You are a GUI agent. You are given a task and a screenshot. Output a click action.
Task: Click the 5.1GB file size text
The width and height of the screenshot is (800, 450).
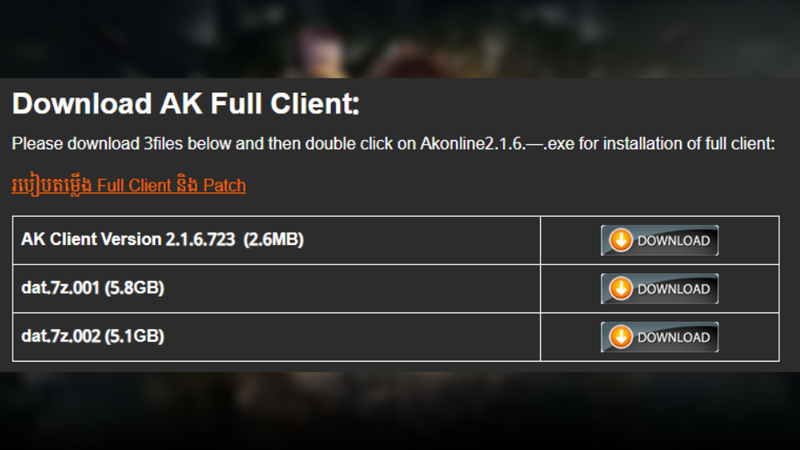click(134, 337)
